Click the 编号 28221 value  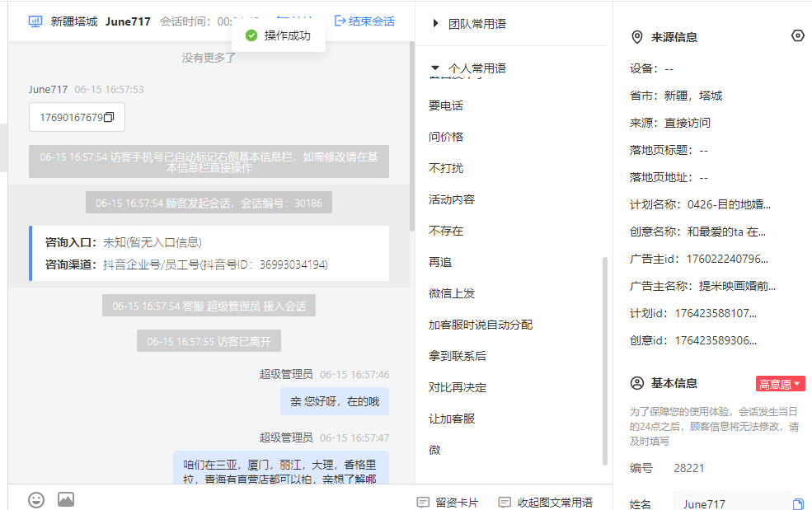688,468
